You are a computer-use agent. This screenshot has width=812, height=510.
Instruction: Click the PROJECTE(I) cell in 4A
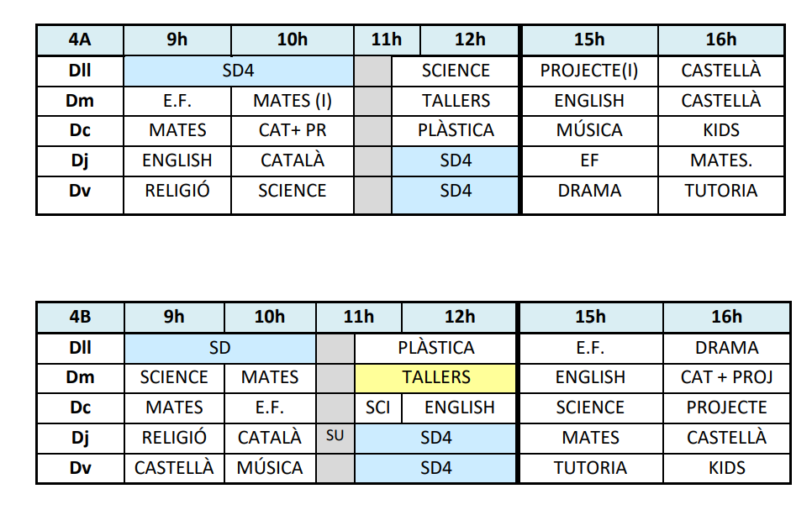tap(589, 71)
